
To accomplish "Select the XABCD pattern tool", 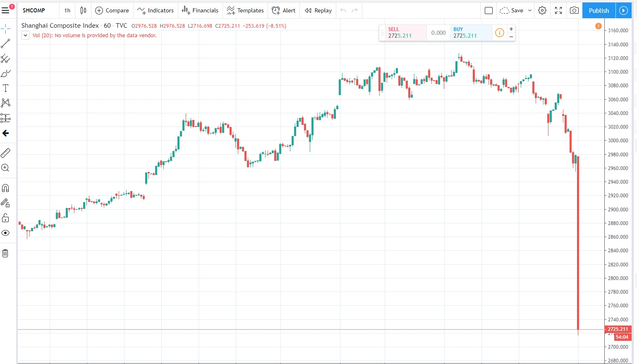I will (6, 103).
